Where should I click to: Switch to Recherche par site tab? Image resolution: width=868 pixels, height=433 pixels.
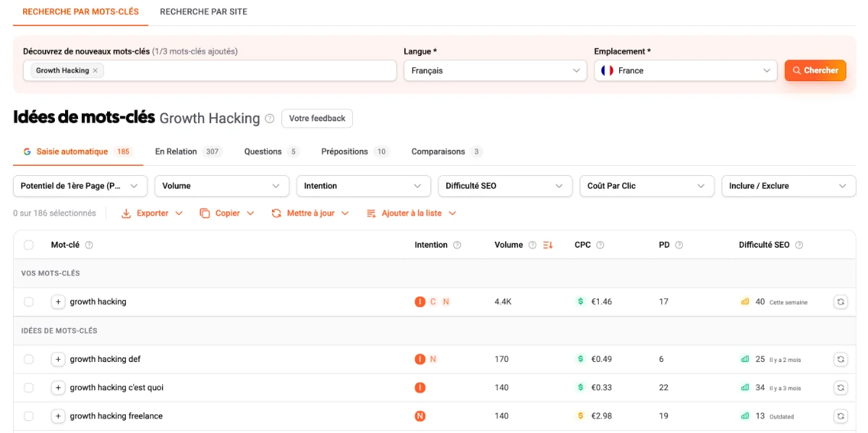coord(203,12)
